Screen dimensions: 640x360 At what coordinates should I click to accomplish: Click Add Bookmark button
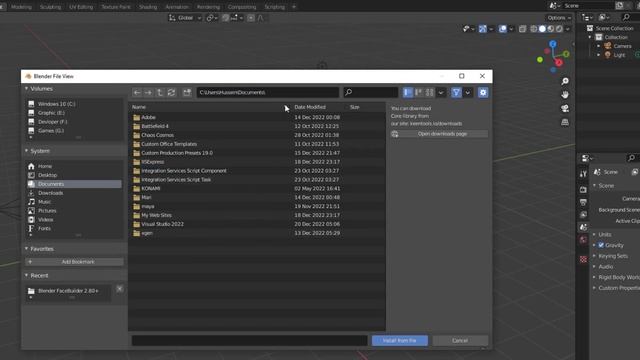click(74, 262)
